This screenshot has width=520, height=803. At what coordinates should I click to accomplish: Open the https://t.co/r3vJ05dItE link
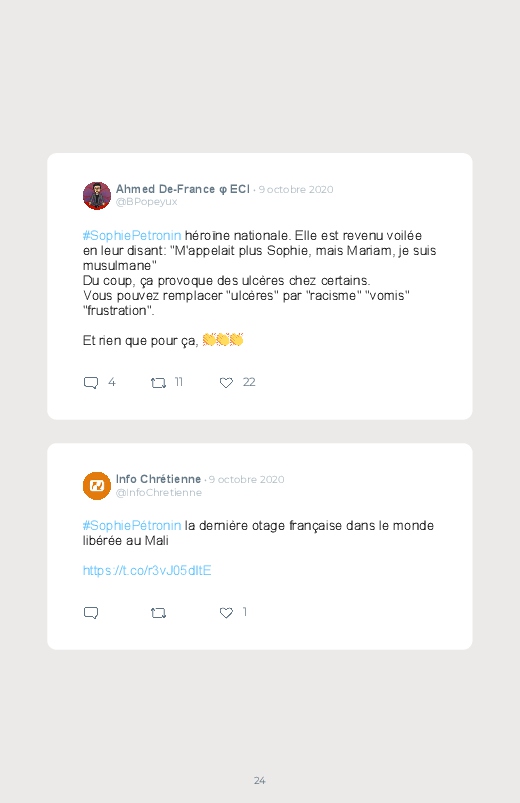pos(147,570)
